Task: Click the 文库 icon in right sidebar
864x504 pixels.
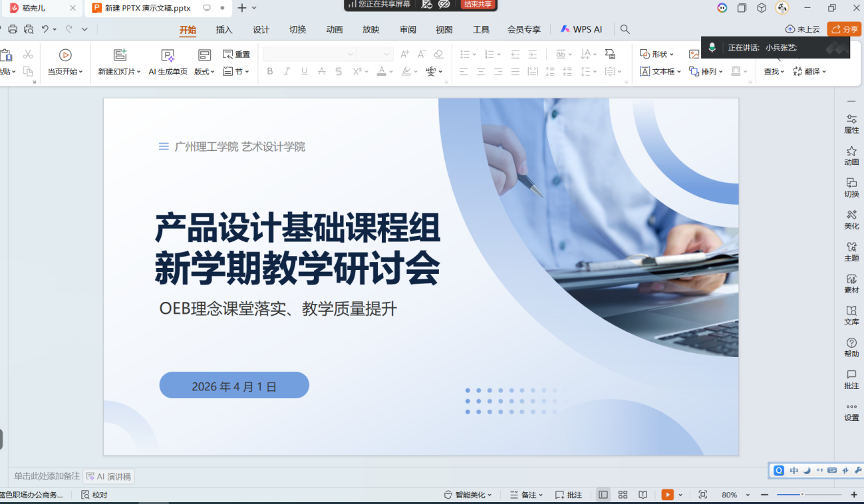Action: pos(851,311)
